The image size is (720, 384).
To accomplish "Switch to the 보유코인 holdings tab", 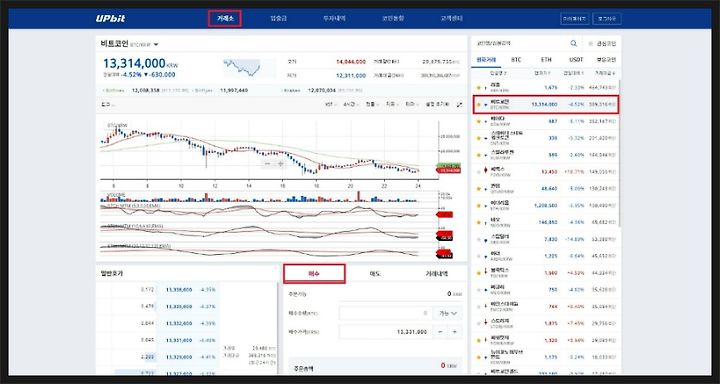I will (606, 60).
